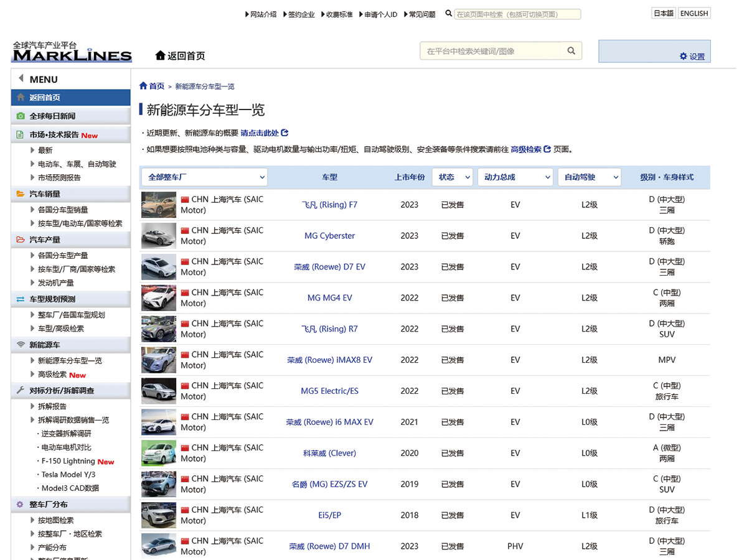Open the MG Cyberster car thumbnail
This screenshot has height=560, width=747.
point(159,236)
